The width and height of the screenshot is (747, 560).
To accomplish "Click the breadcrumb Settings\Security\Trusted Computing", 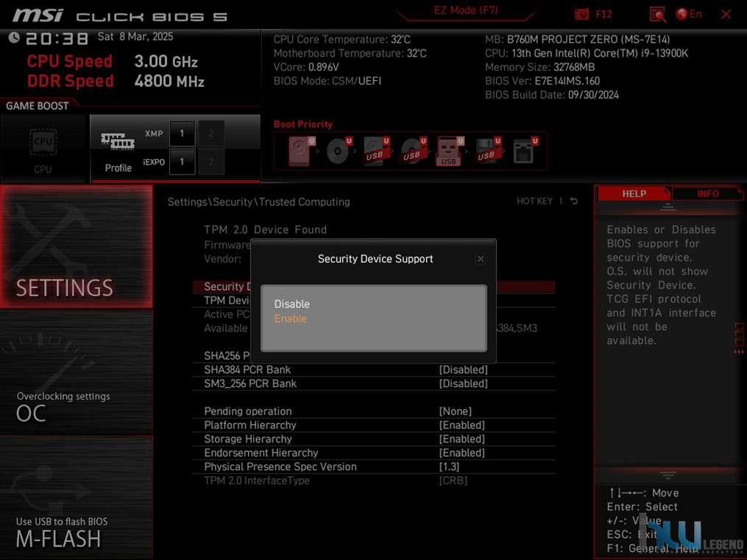I will (x=258, y=202).
